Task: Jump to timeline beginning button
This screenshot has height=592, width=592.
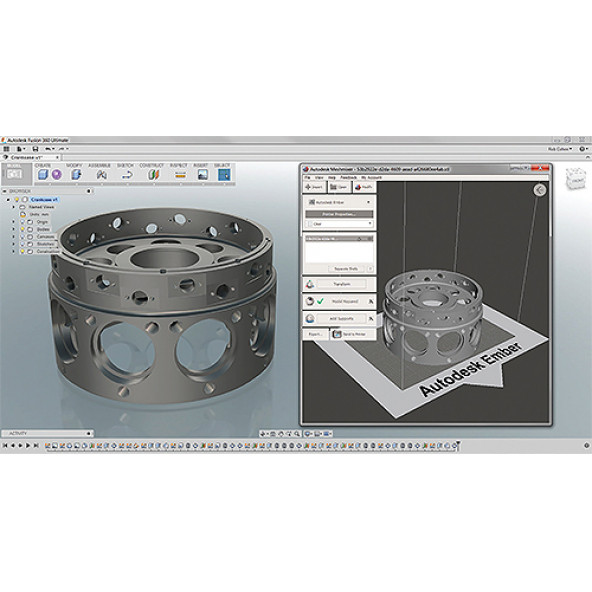Action: click(x=5, y=446)
